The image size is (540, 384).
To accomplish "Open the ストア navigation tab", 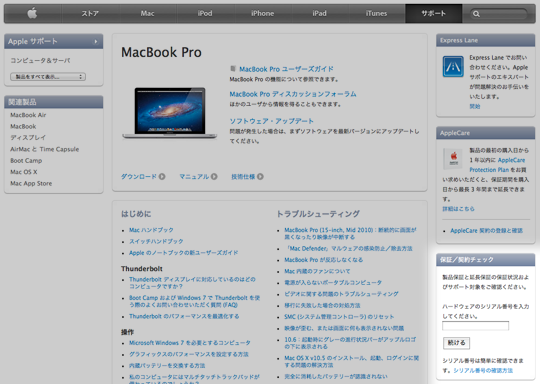I will click(x=90, y=13).
